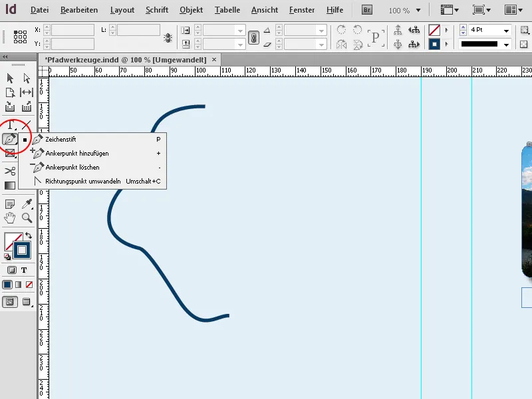Click the fill swatch in control panel

pyautogui.click(x=434, y=30)
